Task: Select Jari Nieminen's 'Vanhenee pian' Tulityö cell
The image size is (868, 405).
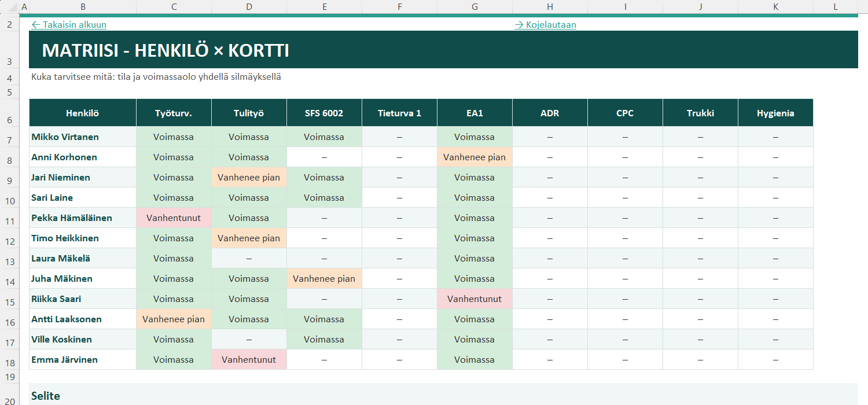Action: point(249,178)
